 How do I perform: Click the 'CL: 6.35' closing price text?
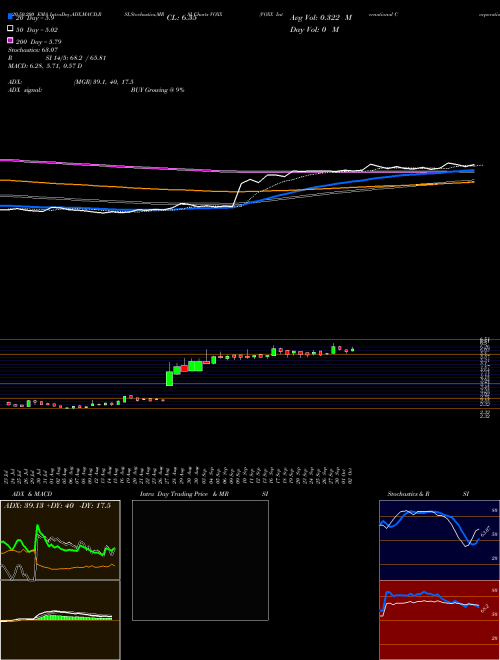182,18
